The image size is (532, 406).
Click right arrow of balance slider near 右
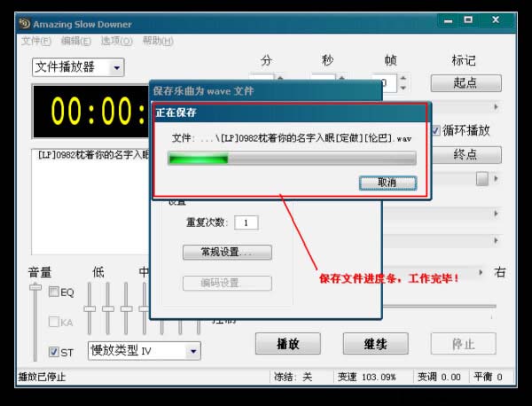(481, 272)
